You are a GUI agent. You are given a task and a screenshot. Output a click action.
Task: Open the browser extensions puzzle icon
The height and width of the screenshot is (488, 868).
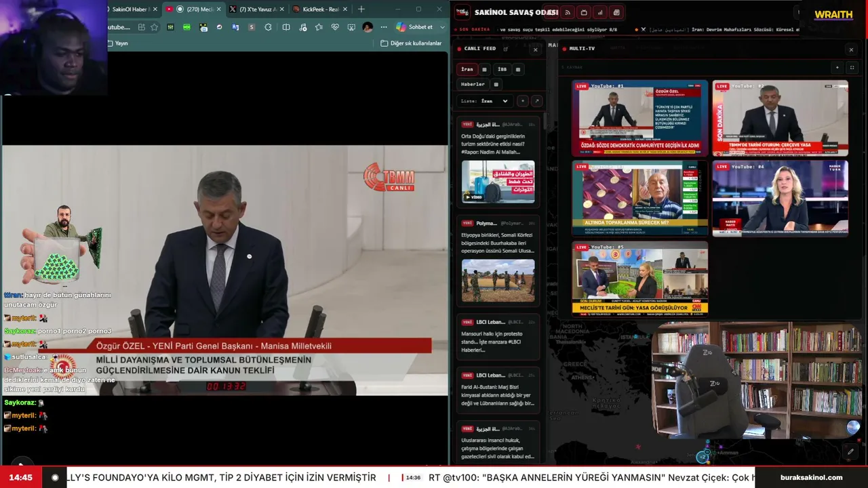(269, 27)
